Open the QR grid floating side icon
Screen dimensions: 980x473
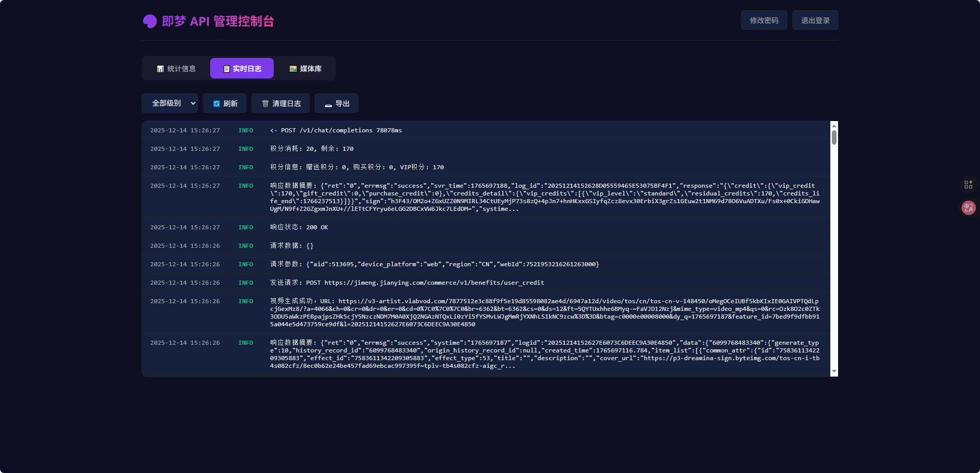pos(968,184)
